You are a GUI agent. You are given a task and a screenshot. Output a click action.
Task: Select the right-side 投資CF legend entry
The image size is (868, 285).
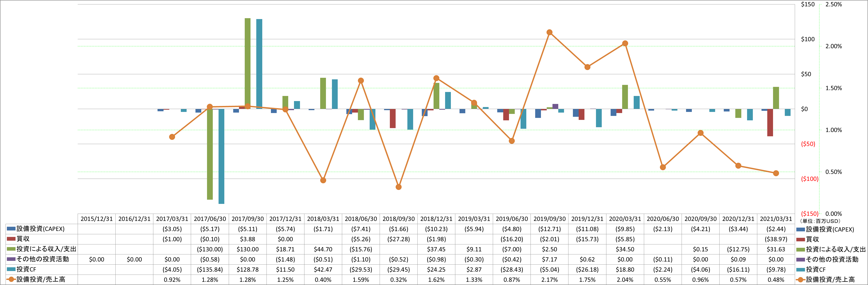click(x=811, y=269)
